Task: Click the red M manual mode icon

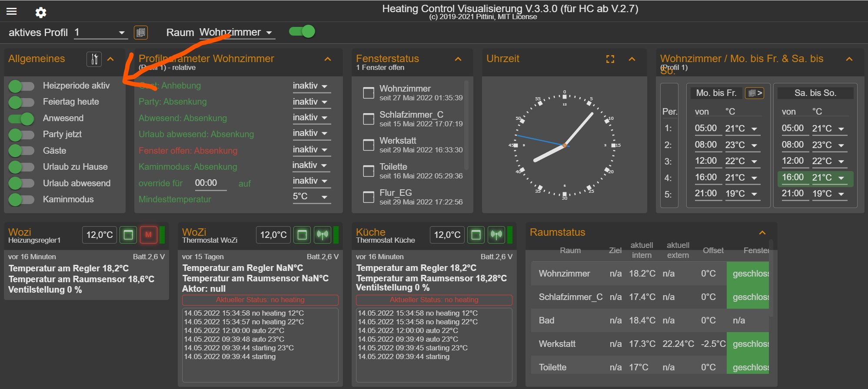Action: (148, 235)
